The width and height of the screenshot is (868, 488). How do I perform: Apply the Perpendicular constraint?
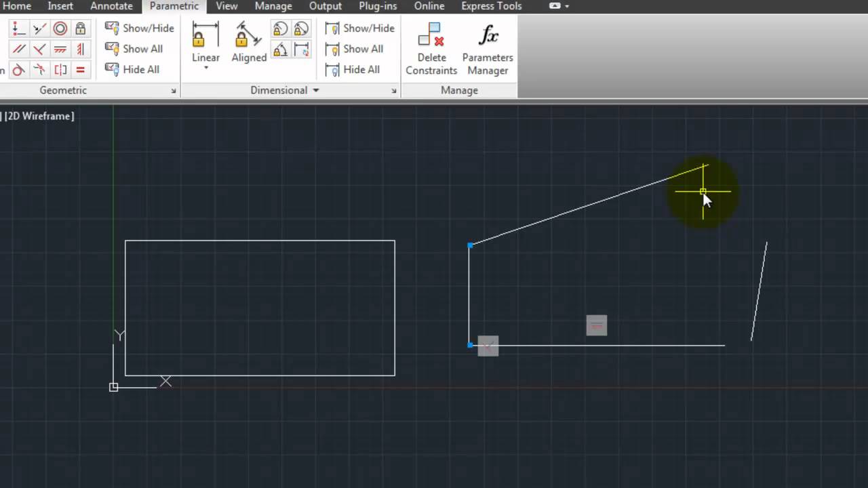[39, 49]
